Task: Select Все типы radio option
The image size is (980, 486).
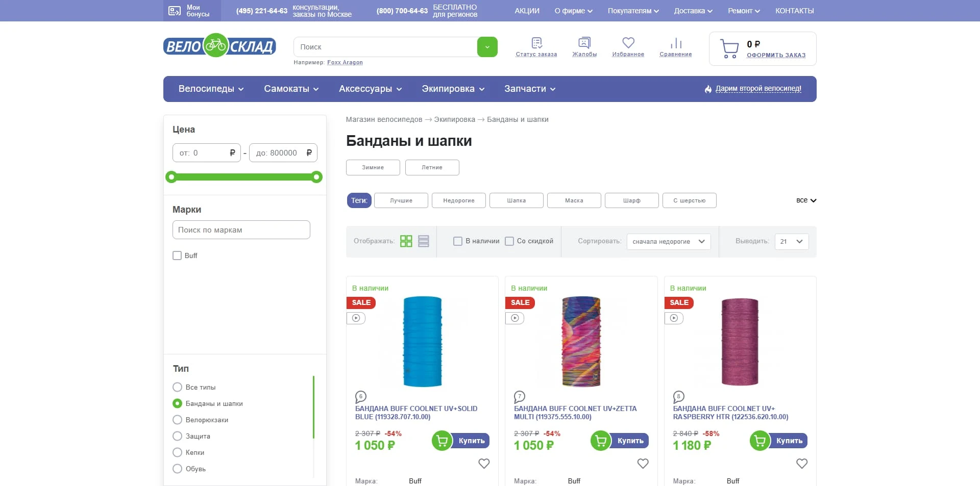Action: [178, 387]
